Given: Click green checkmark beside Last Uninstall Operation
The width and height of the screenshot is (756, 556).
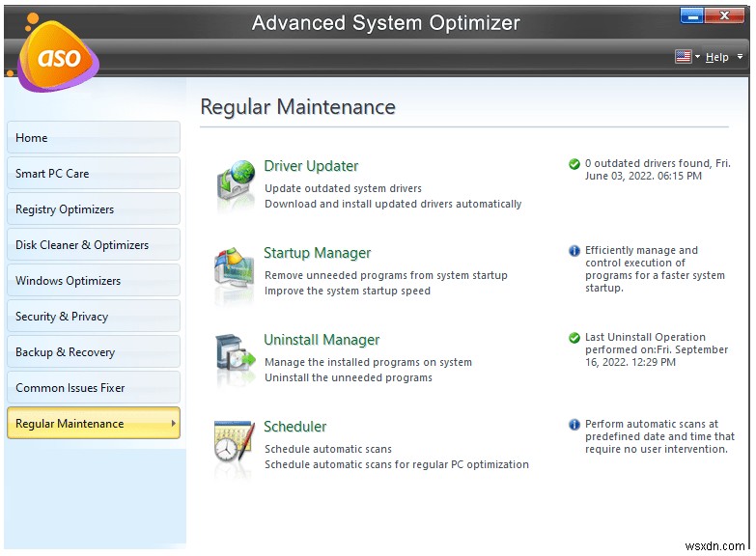Looking at the screenshot, I should [574, 338].
